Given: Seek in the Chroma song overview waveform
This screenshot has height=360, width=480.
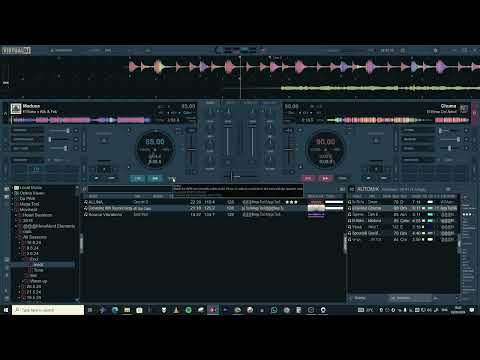Looking at the screenshot, I should (x=398, y=120).
